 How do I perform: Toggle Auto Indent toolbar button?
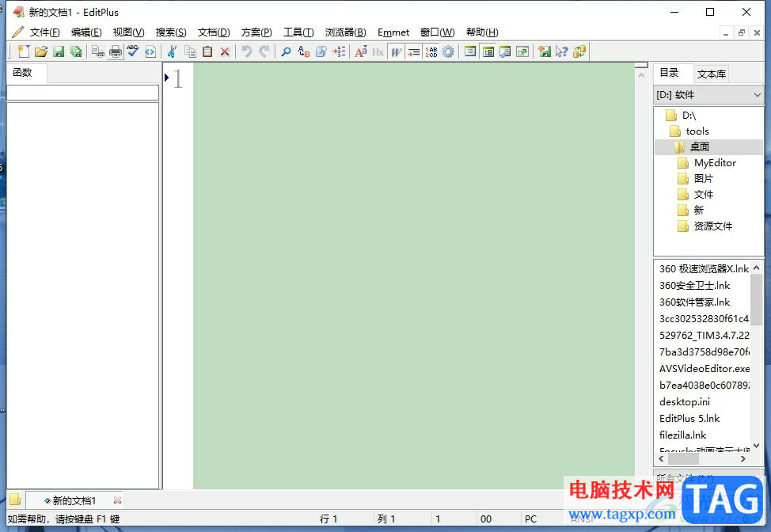(x=413, y=51)
